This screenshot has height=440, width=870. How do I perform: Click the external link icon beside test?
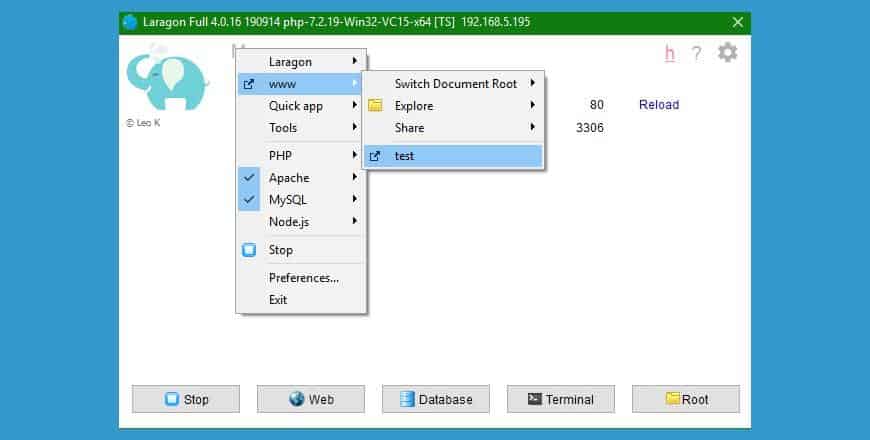click(x=375, y=156)
